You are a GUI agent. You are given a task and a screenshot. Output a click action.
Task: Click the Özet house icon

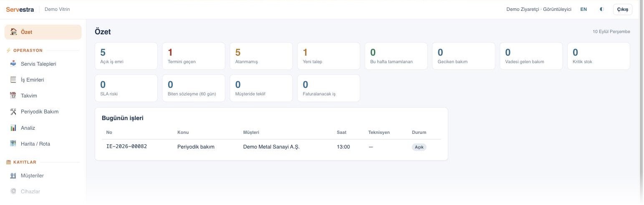click(13, 32)
